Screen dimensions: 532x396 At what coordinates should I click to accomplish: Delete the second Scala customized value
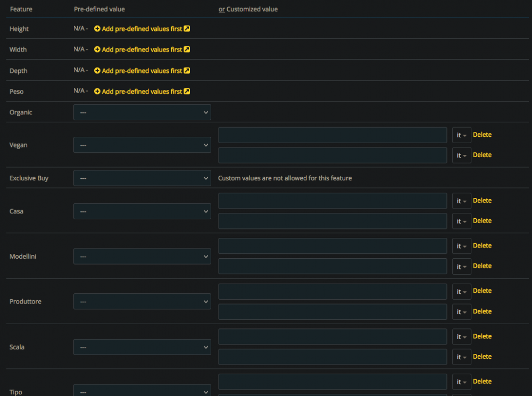coord(482,357)
